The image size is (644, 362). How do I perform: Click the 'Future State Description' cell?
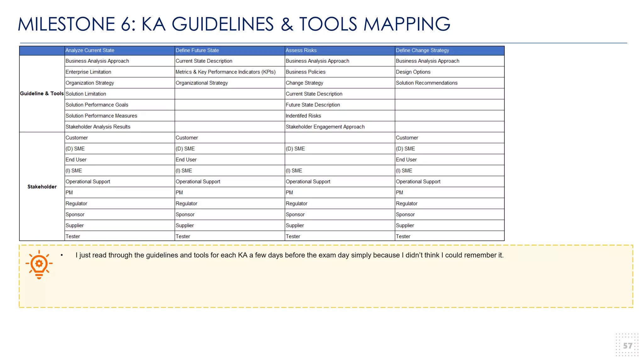tap(340, 105)
